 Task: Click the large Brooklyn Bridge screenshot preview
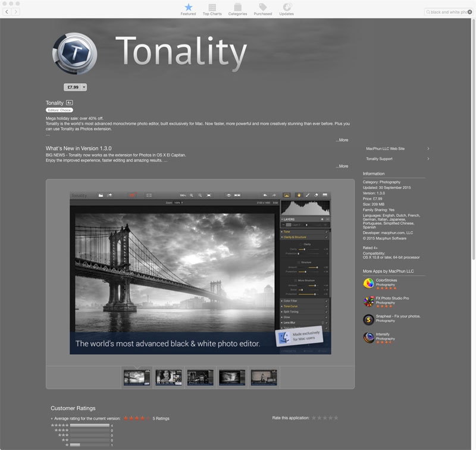201,273
